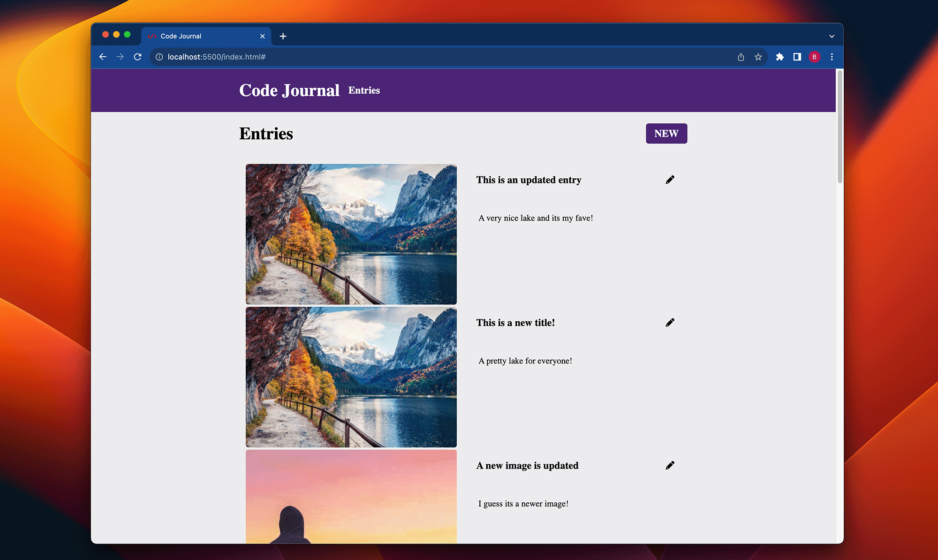
Task: Bookmark this tab with the star
Action: [x=758, y=57]
